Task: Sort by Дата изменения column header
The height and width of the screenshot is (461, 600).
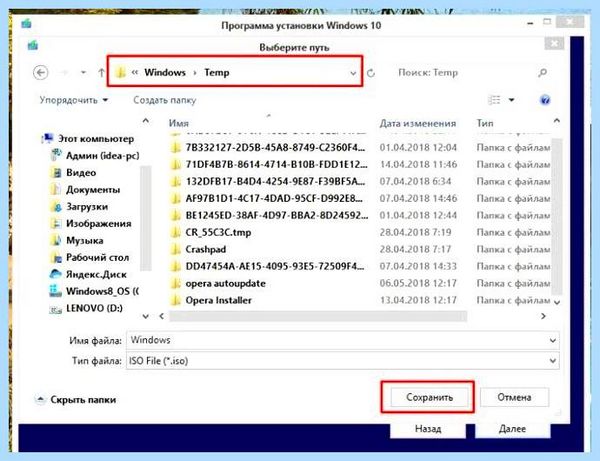Action: (417, 123)
